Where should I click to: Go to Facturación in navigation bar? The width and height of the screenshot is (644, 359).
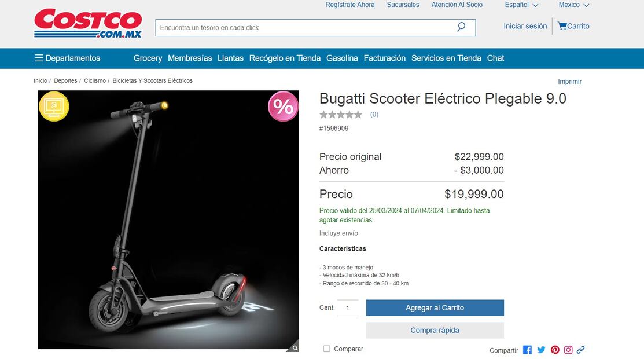tap(384, 58)
